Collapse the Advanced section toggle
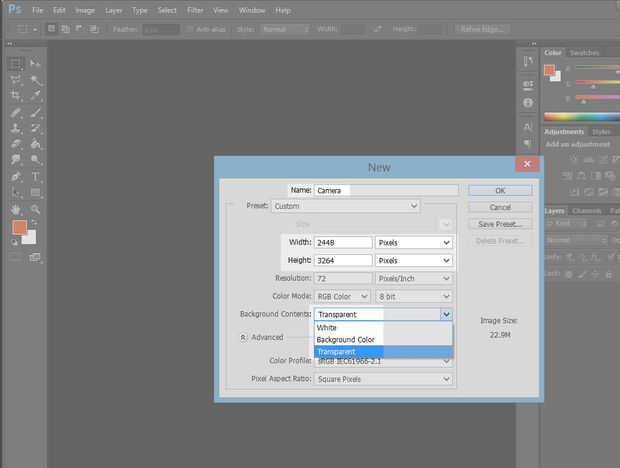Image resolution: width=620 pixels, height=468 pixels. point(244,338)
